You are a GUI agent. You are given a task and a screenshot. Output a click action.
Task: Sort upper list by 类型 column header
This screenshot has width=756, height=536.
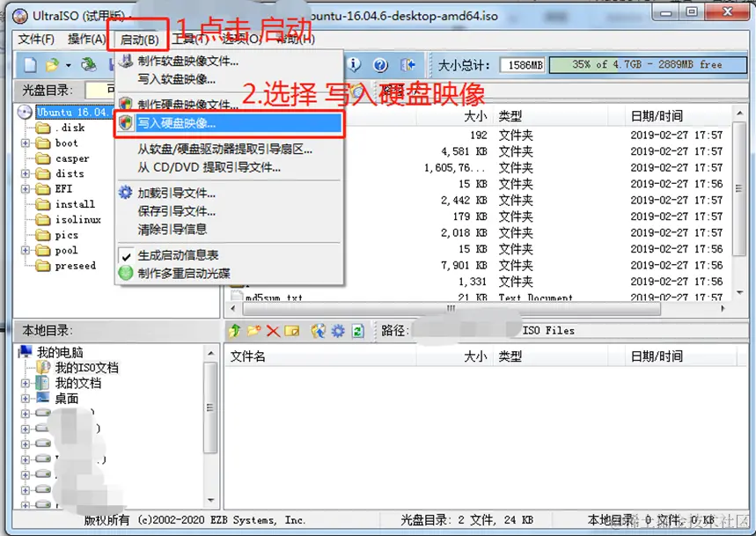coord(510,116)
